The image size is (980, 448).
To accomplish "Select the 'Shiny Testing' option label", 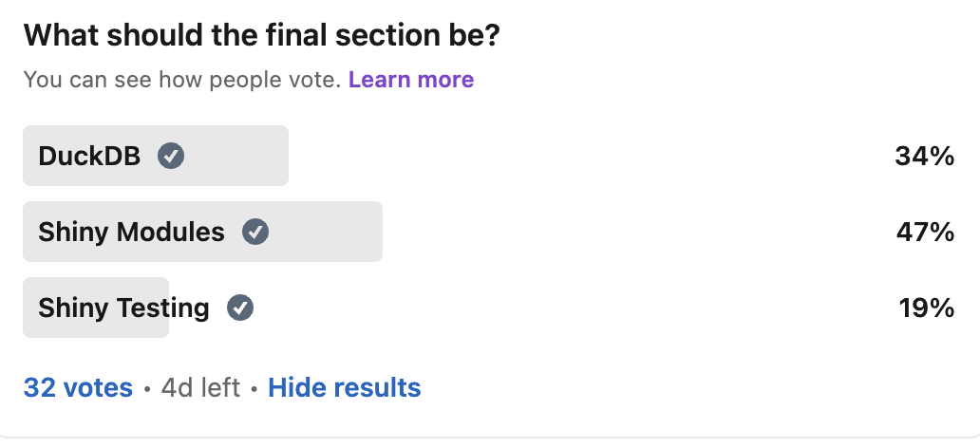I will (x=123, y=308).
